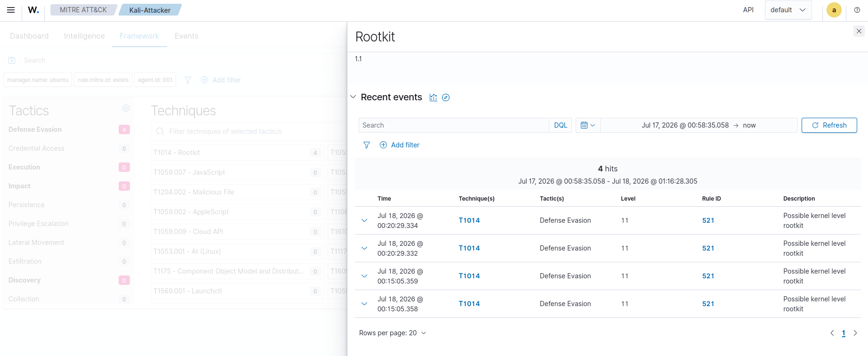Expand the 00:20:29.334 event row

(x=364, y=220)
